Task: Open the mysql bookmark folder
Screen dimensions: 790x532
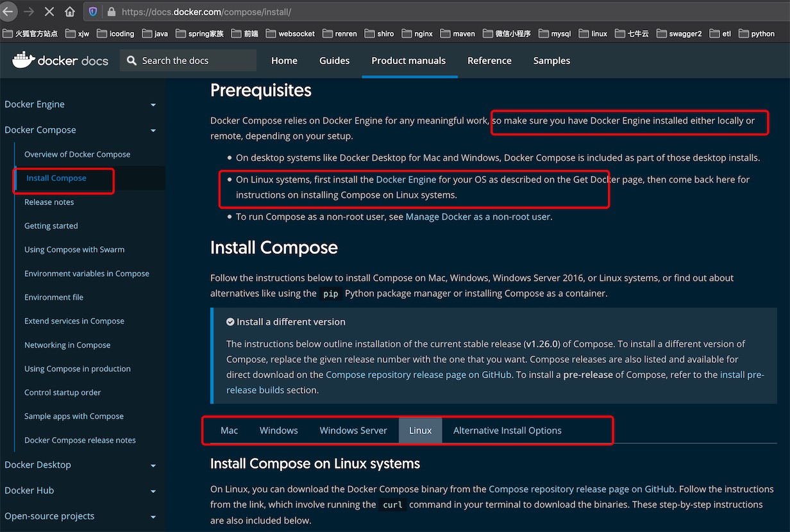Action: pos(555,33)
